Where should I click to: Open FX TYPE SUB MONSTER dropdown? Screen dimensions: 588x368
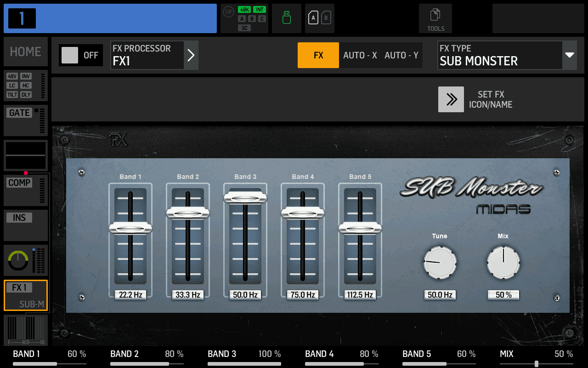(507, 55)
